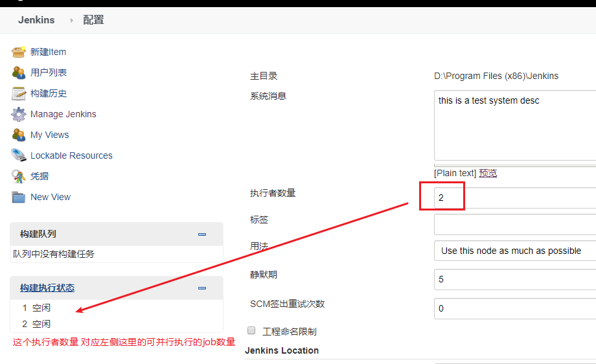
Task: Click the 构建历史 notepad icon
Action: pyautogui.click(x=18, y=93)
